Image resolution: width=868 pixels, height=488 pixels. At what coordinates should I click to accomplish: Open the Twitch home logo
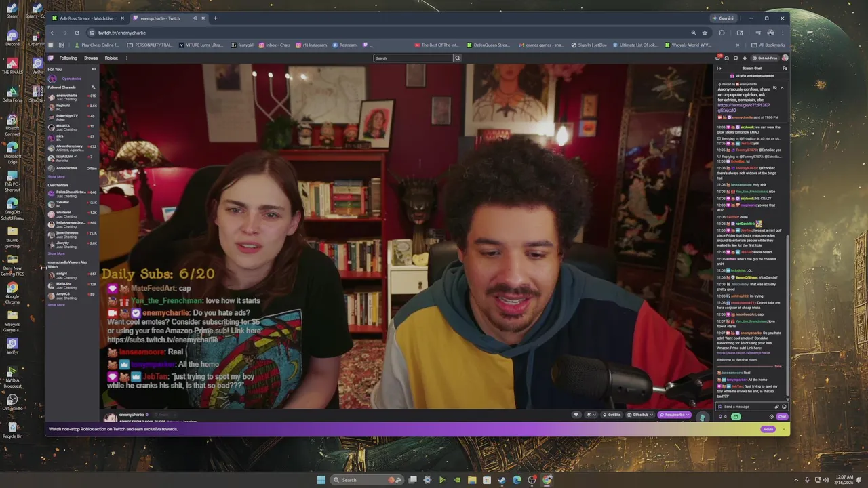[x=51, y=58]
